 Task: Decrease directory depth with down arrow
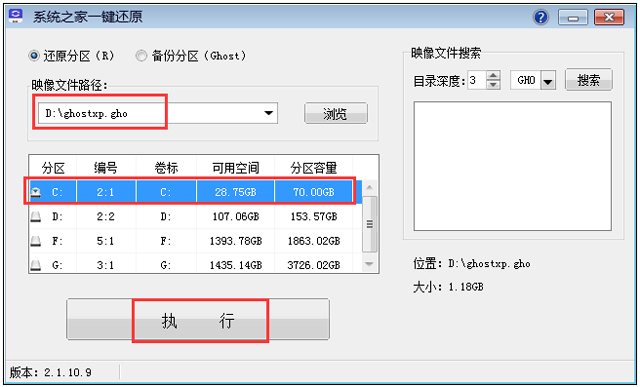(493, 85)
